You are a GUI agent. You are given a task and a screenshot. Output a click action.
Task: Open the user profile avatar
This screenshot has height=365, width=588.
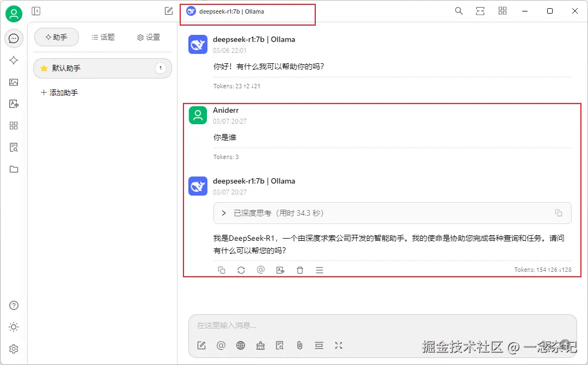14,14
